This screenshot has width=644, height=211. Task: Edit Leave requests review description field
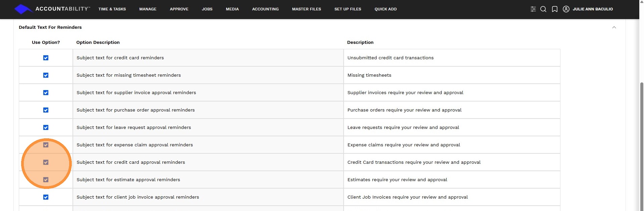click(452, 128)
